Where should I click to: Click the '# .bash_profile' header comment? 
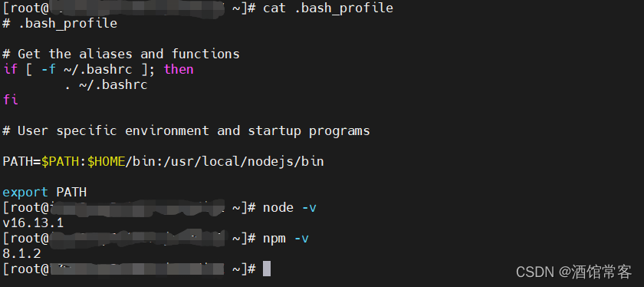pos(60,24)
